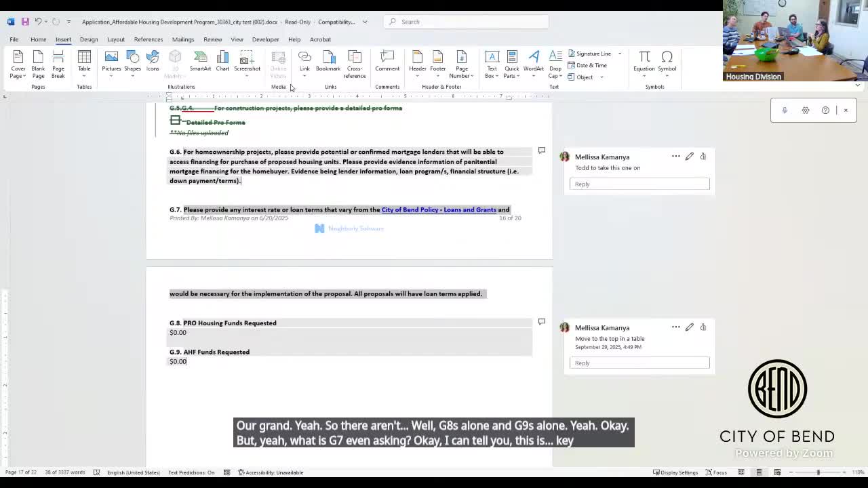Open Display Settings in the status bar

[x=675, y=472]
